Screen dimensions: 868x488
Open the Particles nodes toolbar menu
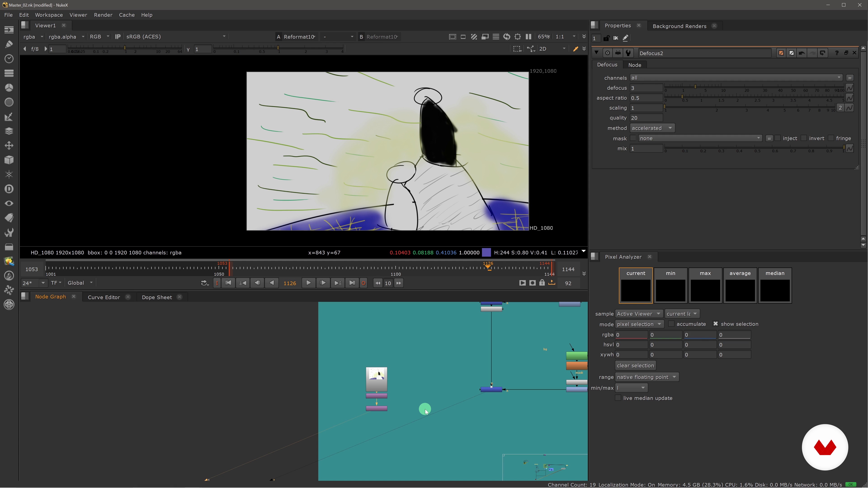[9, 174]
